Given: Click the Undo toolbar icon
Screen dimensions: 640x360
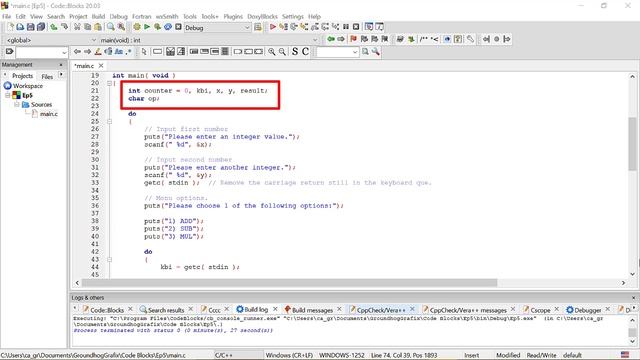Looking at the screenshot, I should (x=54, y=27).
